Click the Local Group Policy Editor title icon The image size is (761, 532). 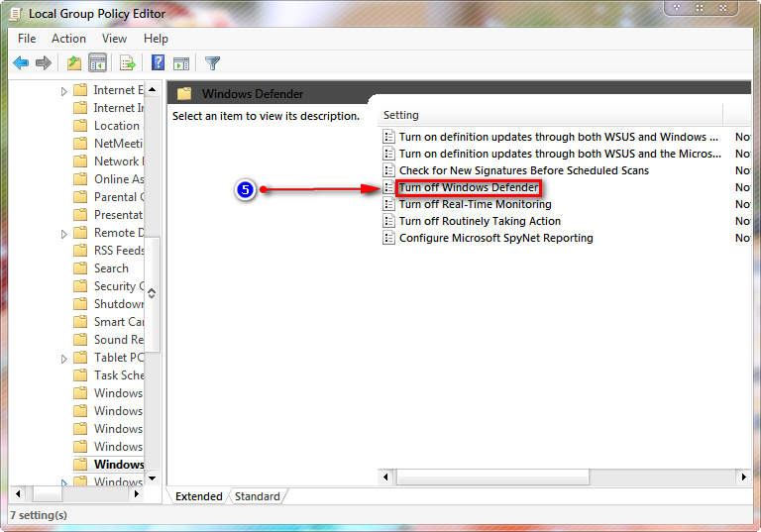click(x=15, y=14)
